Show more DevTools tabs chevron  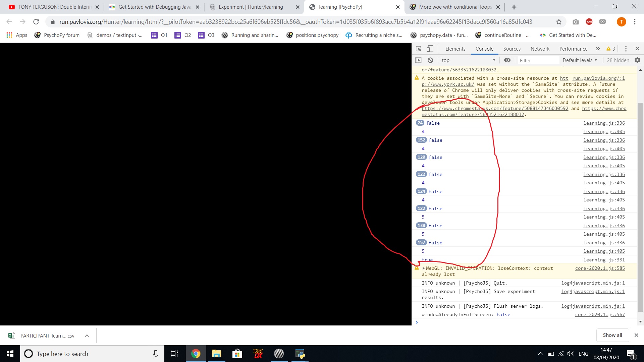pos(598,49)
